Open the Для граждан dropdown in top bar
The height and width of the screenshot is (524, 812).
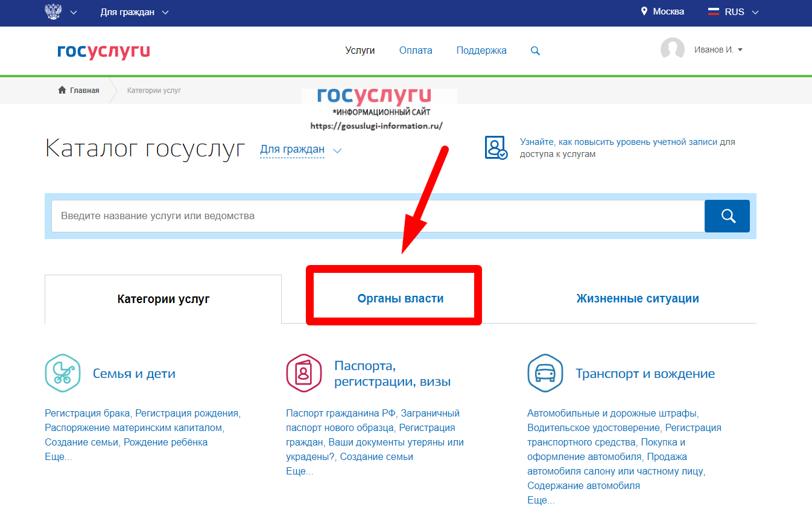[x=134, y=12]
